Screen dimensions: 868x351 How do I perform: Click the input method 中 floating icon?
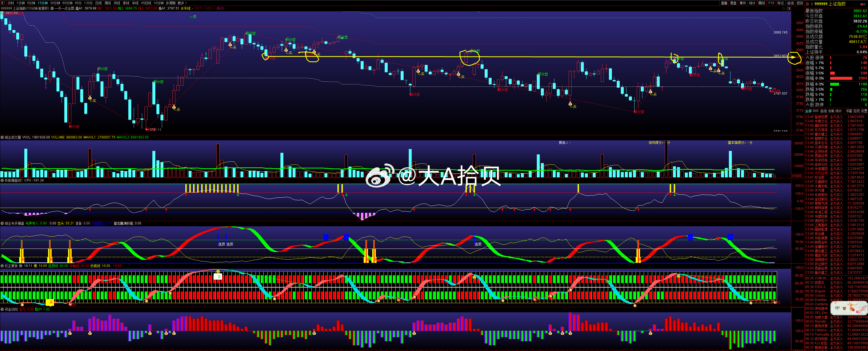tap(837, 308)
